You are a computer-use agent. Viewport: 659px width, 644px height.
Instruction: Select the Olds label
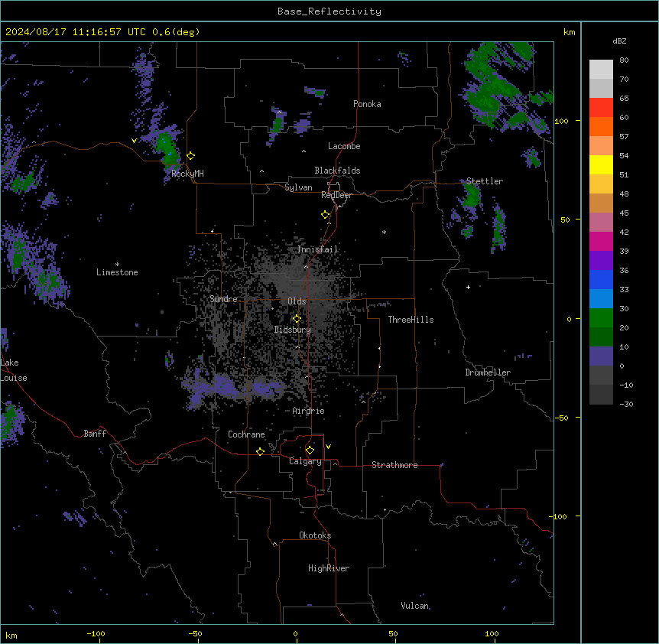pyautogui.click(x=297, y=301)
